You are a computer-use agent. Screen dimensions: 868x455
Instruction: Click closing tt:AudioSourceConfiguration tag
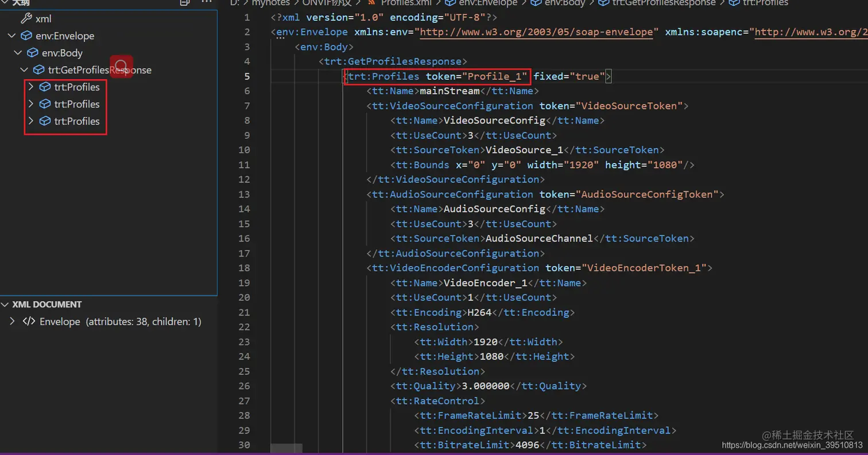(x=456, y=253)
